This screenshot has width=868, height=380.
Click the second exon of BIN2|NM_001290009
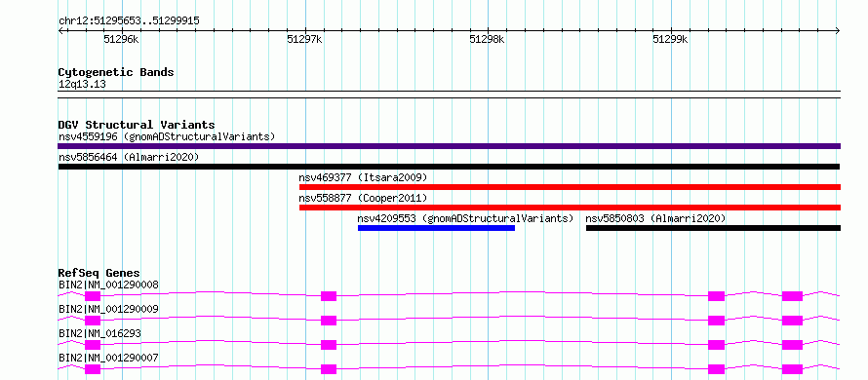pos(329,321)
